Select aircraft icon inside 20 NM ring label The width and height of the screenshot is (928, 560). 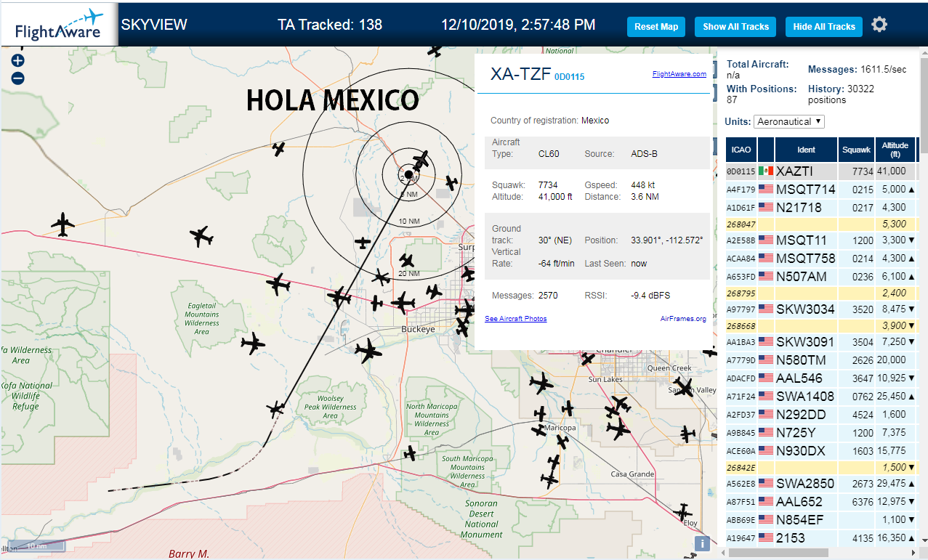(x=406, y=261)
